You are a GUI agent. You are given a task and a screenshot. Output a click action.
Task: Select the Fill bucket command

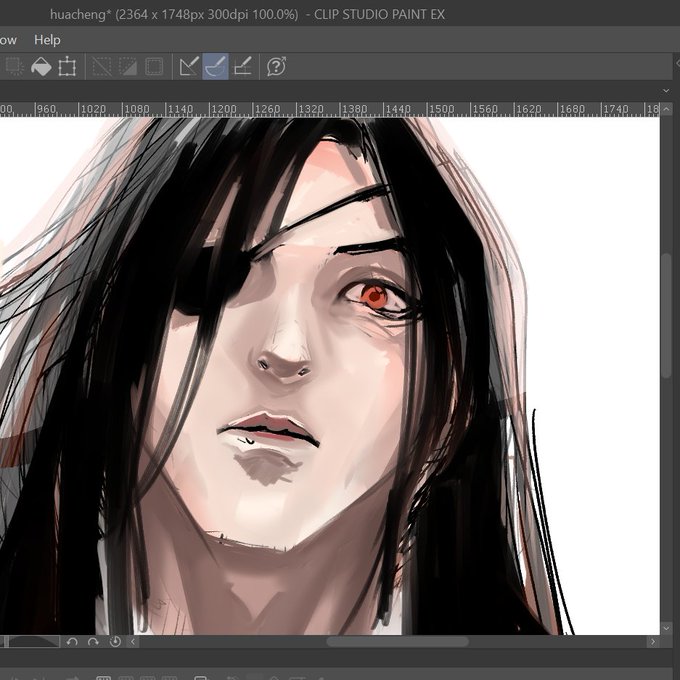click(41, 67)
